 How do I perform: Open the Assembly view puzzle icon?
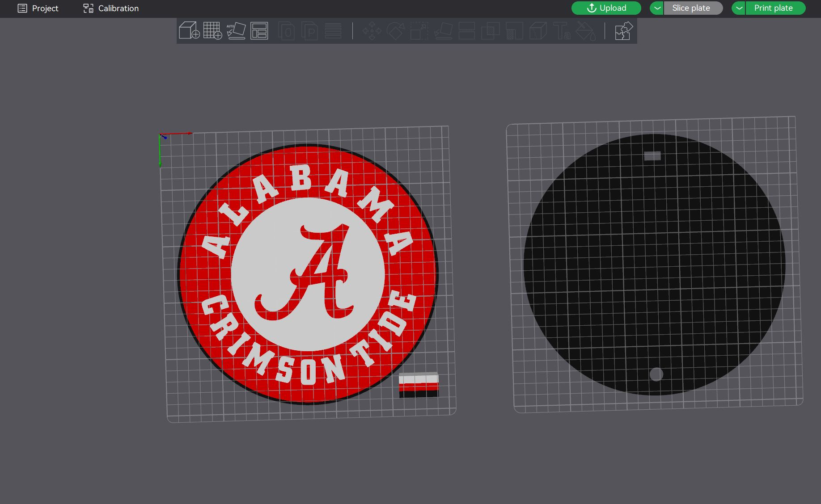point(624,31)
